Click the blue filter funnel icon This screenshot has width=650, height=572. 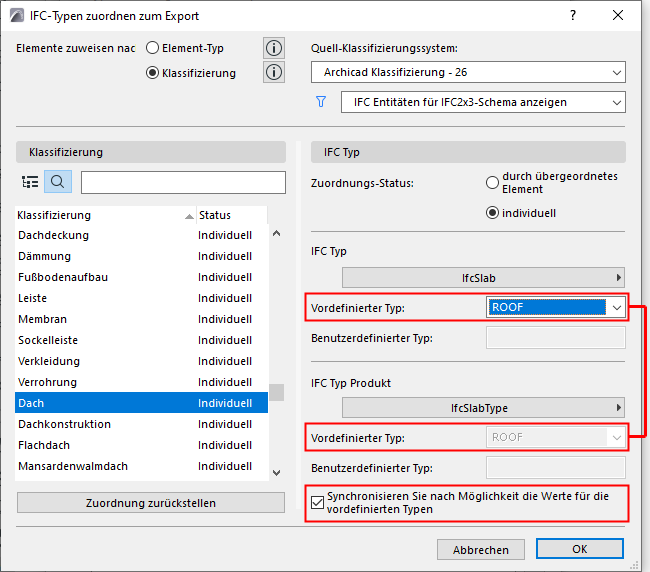(x=321, y=102)
